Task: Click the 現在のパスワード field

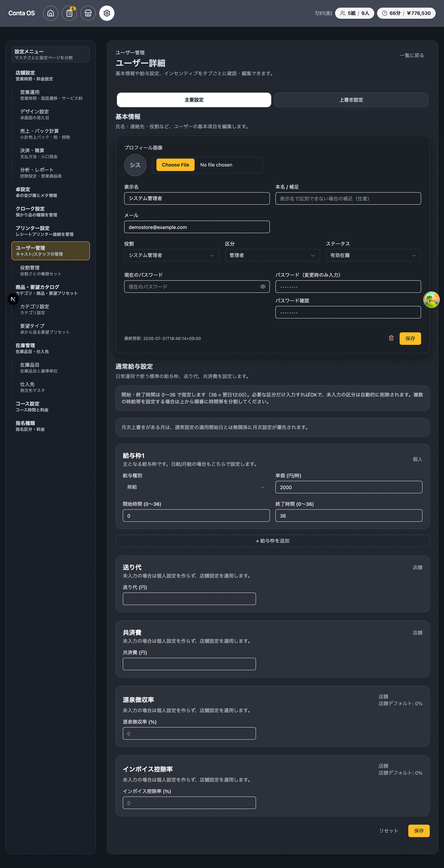Action: coord(197,287)
